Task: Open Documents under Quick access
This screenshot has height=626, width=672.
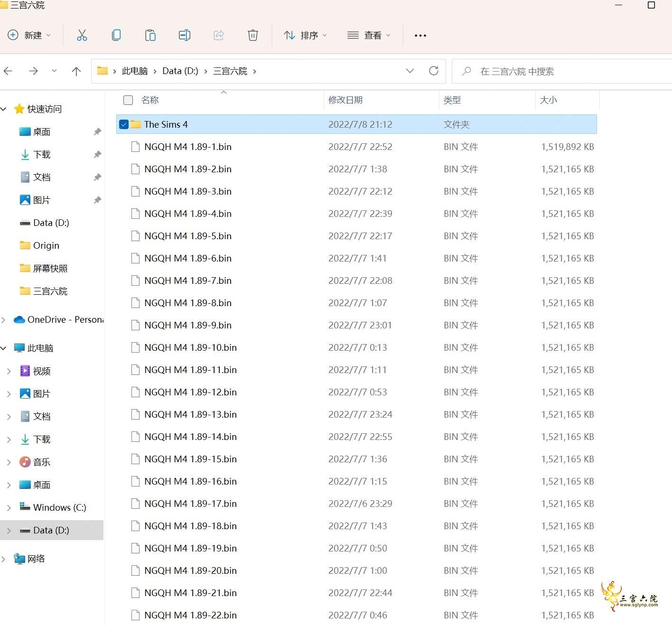Action: pyautogui.click(x=42, y=178)
